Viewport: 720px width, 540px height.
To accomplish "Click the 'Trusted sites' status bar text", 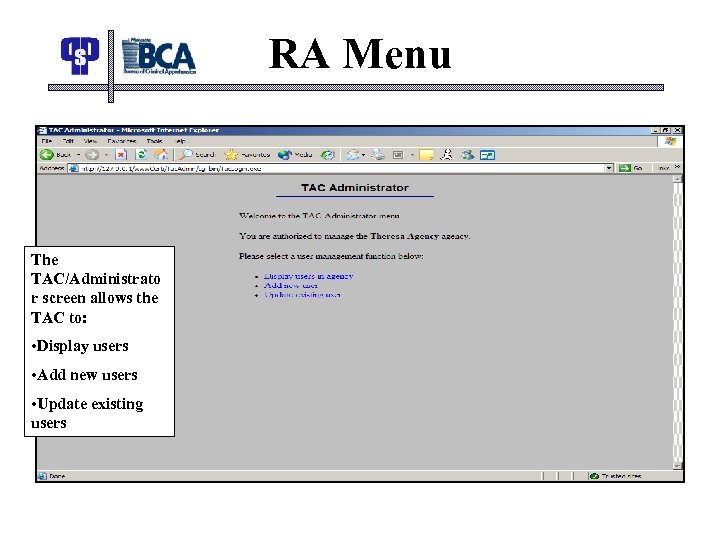I will pos(621,476).
